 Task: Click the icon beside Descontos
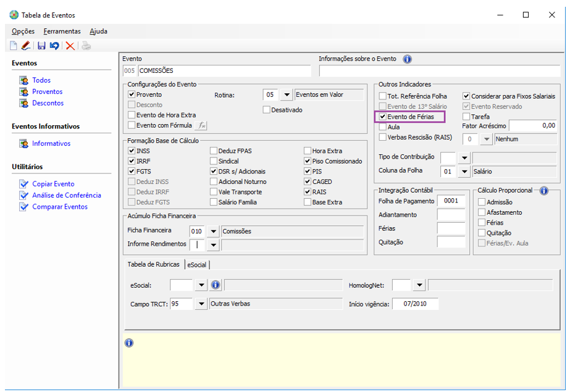pyautogui.click(x=24, y=103)
